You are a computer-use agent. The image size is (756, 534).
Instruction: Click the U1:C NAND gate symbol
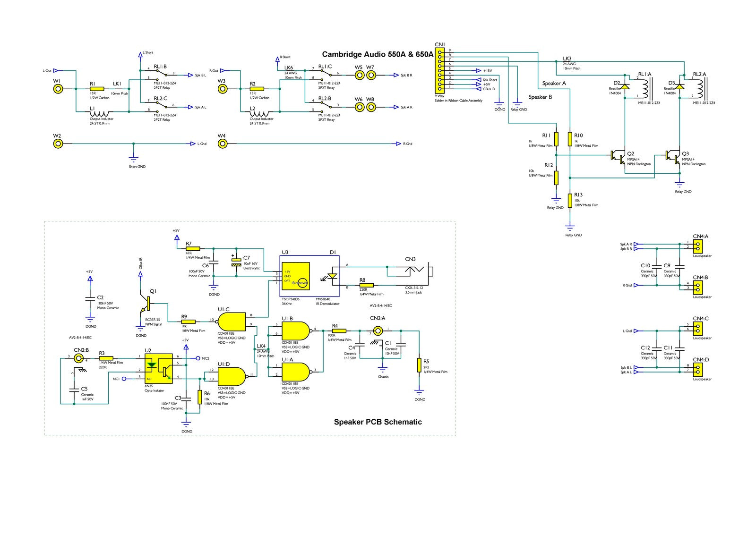click(232, 321)
